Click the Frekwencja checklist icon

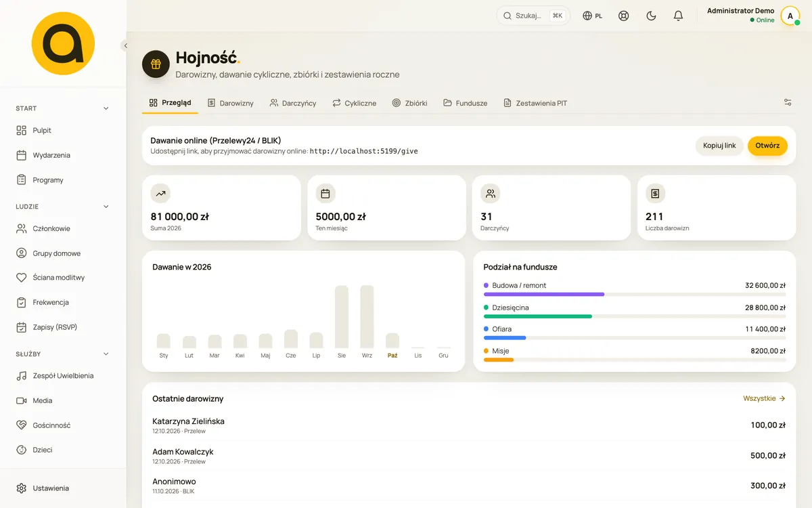coord(22,302)
